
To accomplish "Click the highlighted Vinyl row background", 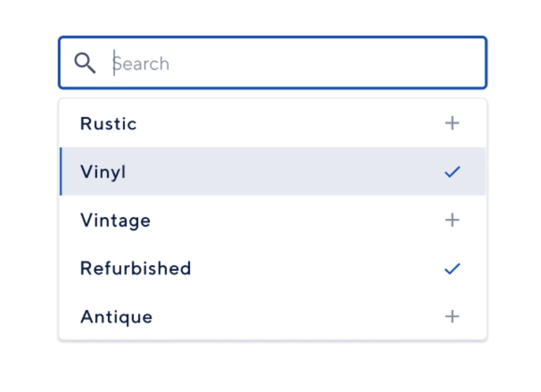I will [287, 172].
